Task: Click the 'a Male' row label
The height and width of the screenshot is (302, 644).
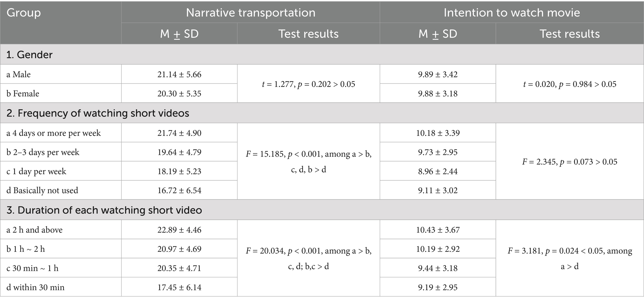Action: [19, 74]
